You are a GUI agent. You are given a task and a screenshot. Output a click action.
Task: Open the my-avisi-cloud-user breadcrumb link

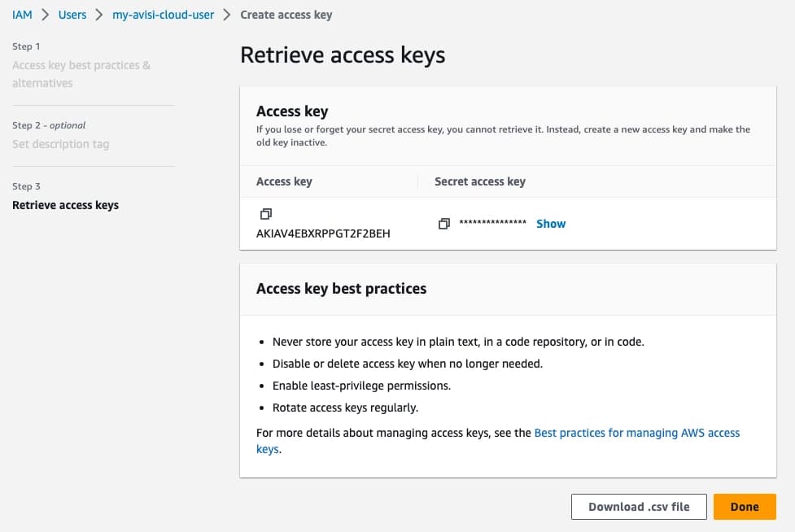coord(163,14)
